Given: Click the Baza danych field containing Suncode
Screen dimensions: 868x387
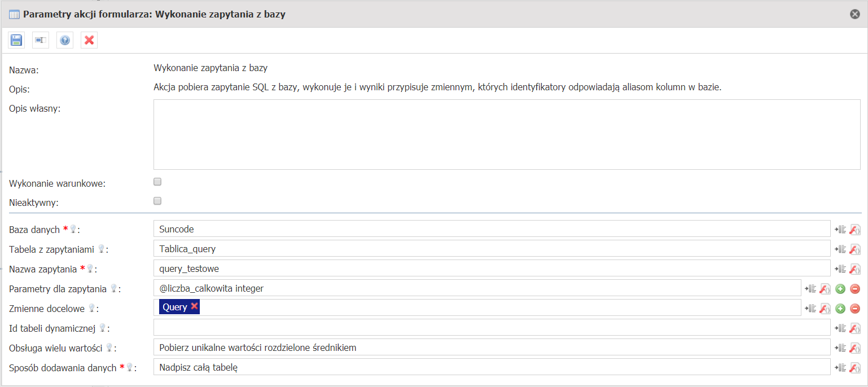Looking at the screenshot, I should click(x=492, y=229).
